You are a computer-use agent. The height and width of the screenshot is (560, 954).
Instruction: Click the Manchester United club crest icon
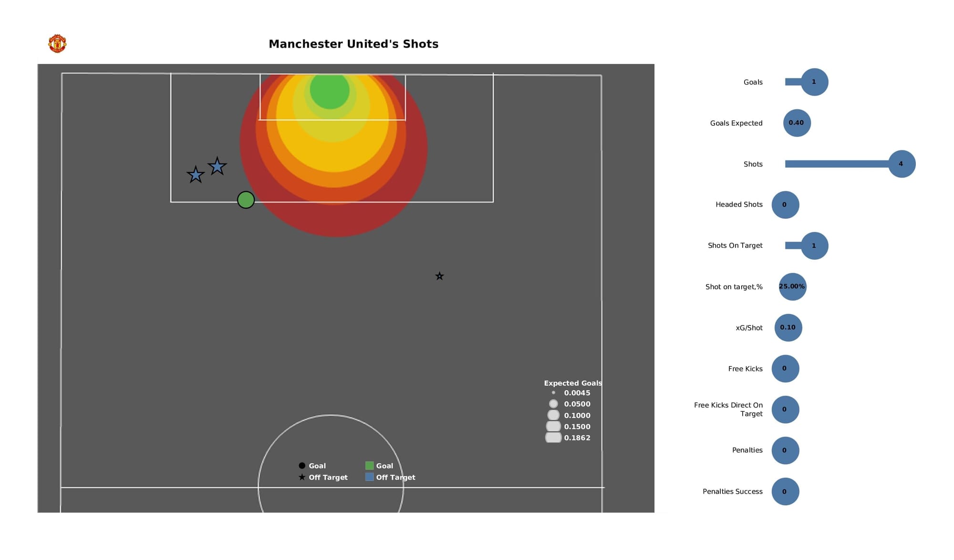[57, 43]
